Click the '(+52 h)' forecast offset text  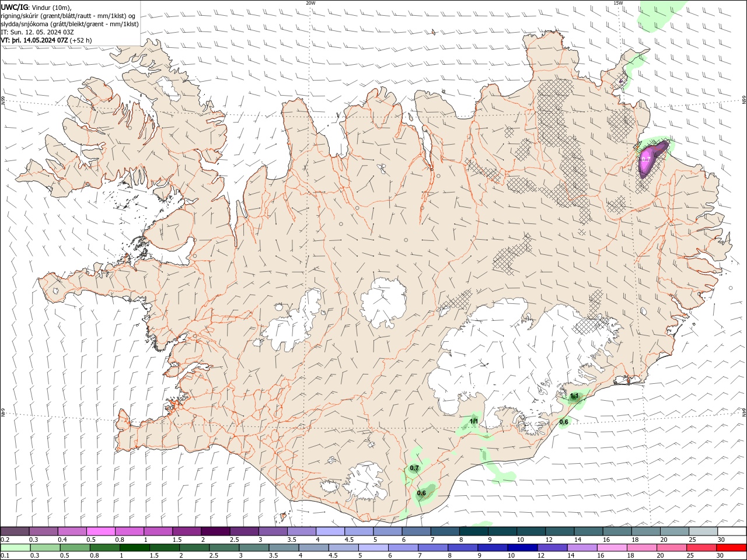tap(81, 40)
